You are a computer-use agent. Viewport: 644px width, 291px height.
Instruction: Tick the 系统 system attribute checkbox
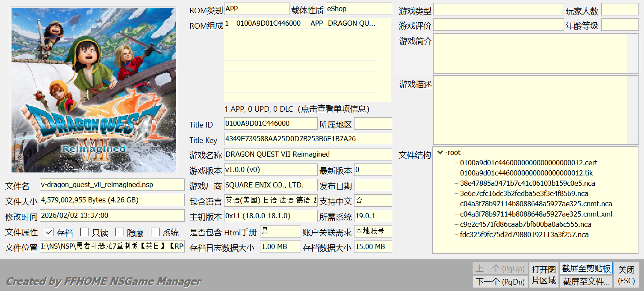[155, 232]
